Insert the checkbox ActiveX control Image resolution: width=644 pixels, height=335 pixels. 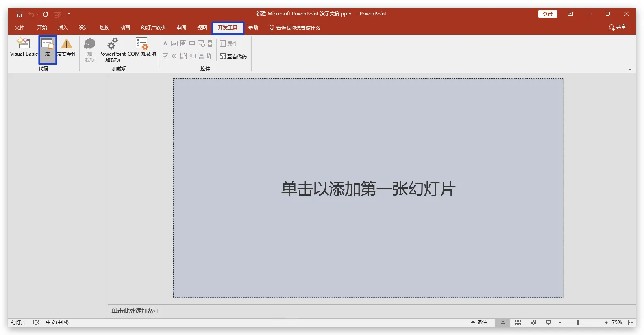(x=165, y=56)
